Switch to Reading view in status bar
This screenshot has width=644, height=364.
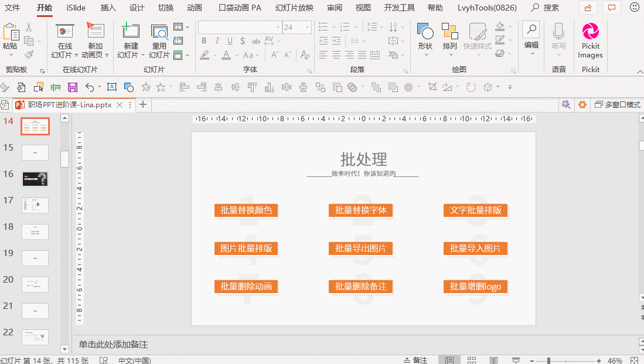[493, 360]
